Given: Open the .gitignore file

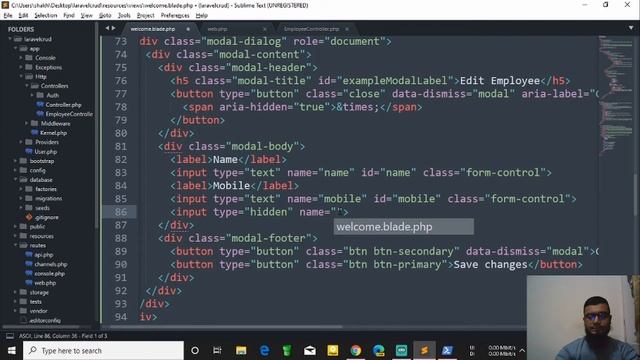Looking at the screenshot, I should click(47, 218).
